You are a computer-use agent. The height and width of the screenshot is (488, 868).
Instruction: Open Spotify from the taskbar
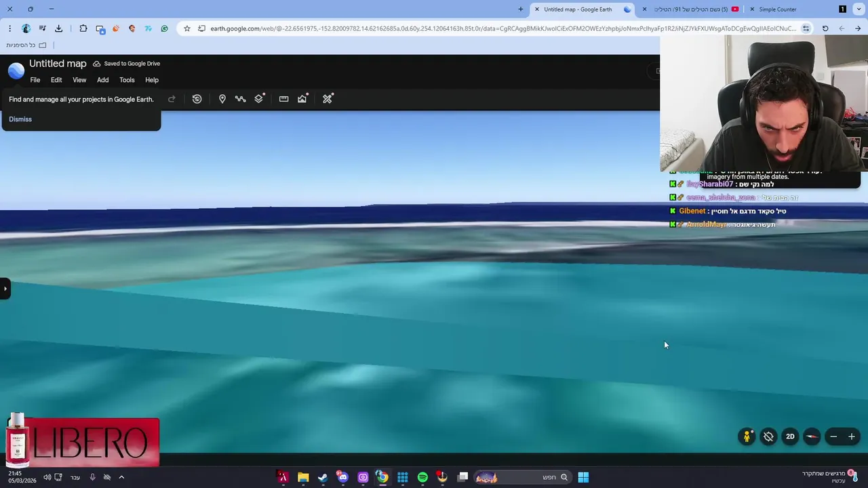422,477
